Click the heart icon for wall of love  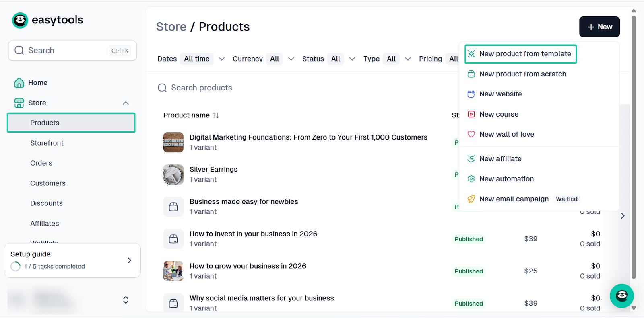click(471, 134)
